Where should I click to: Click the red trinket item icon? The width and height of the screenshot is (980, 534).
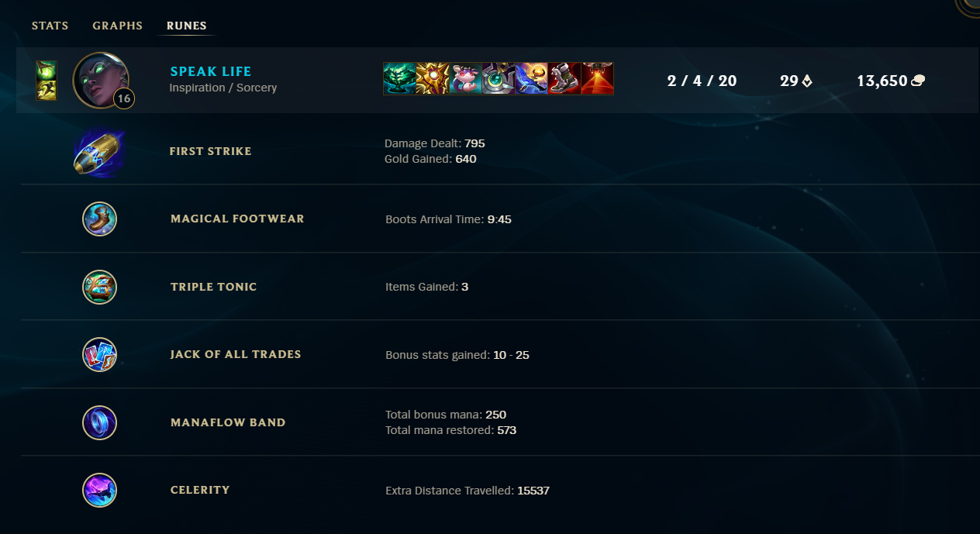click(x=597, y=79)
